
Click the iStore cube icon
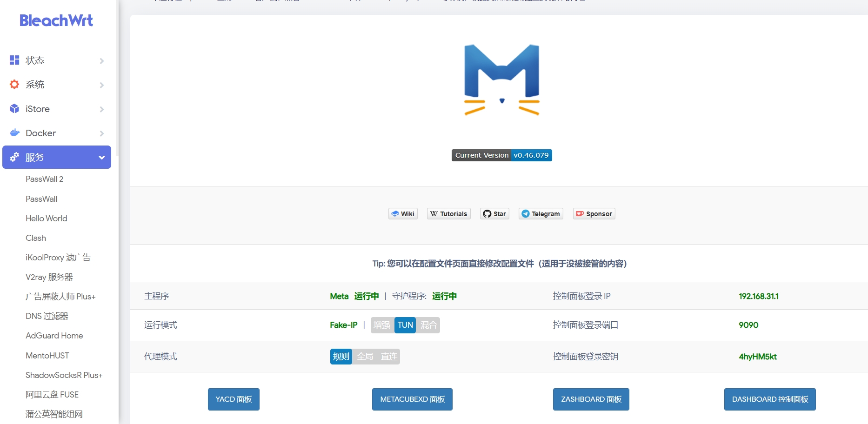[x=14, y=108]
